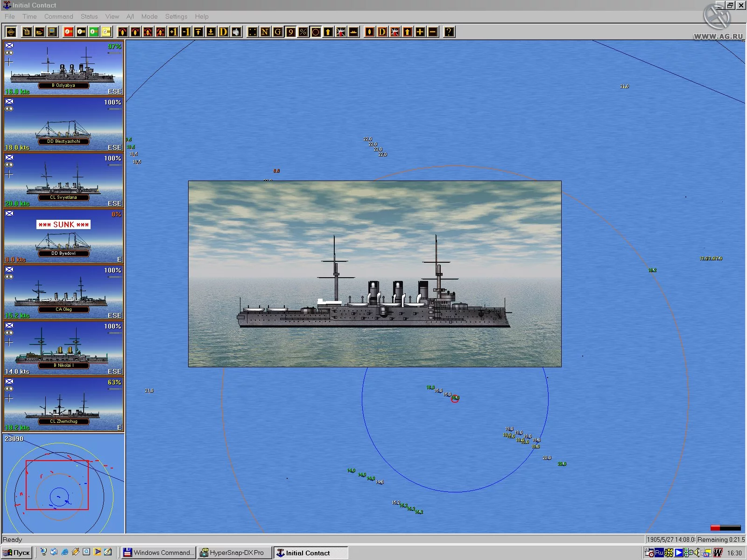Toggle the G display option button
This screenshot has width=747, height=560.
[x=278, y=32]
